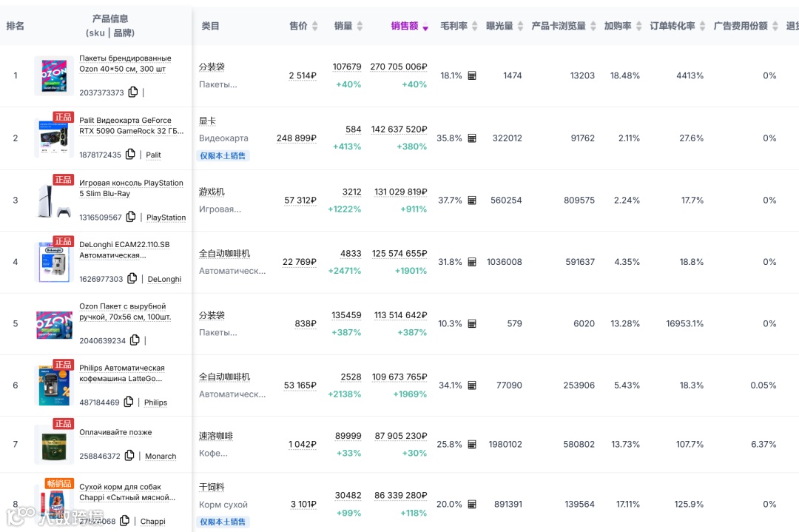Open Palit RTX 5090 product thumbnail

tap(53, 138)
